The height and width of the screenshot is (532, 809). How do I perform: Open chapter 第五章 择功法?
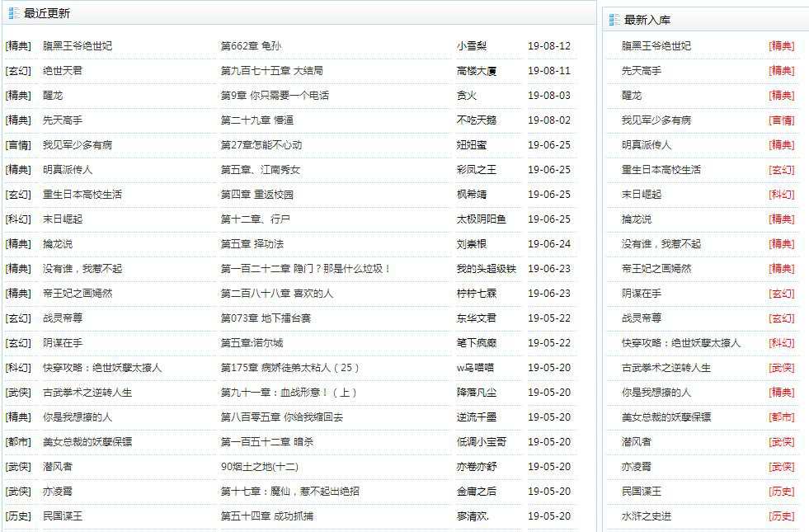(x=252, y=244)
